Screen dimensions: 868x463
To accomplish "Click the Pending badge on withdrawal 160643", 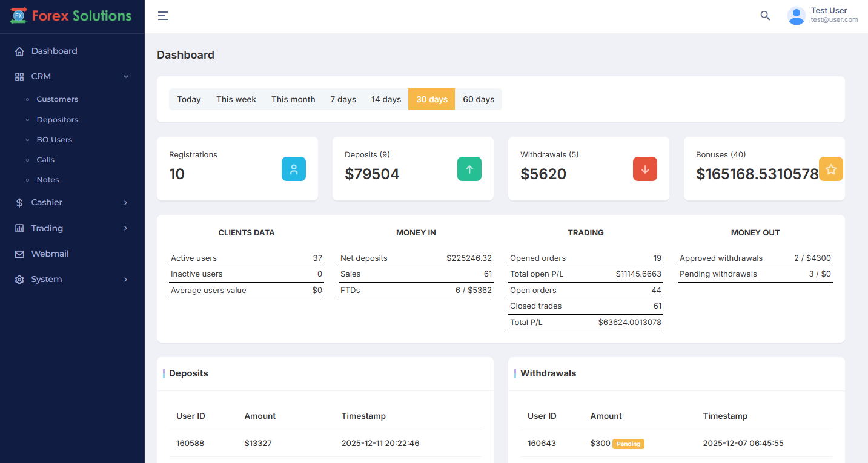I will 628,444.
